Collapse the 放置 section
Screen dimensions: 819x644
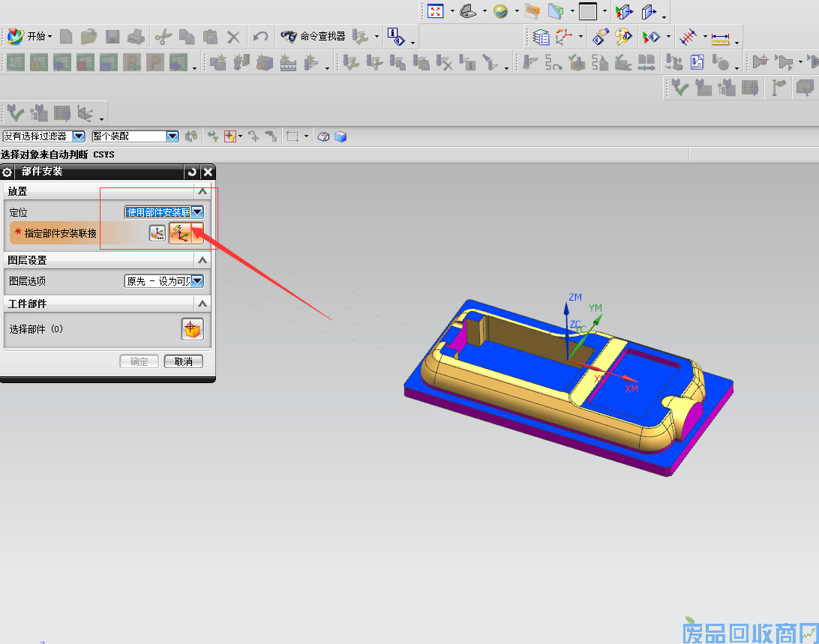tap(202, 192)
